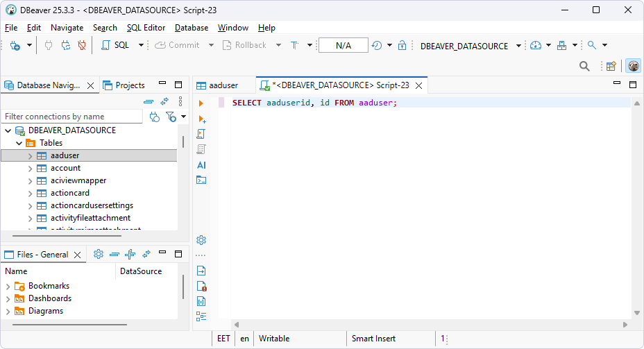
Task: Click the red Disconnect icon
Action: click(82, 45)
